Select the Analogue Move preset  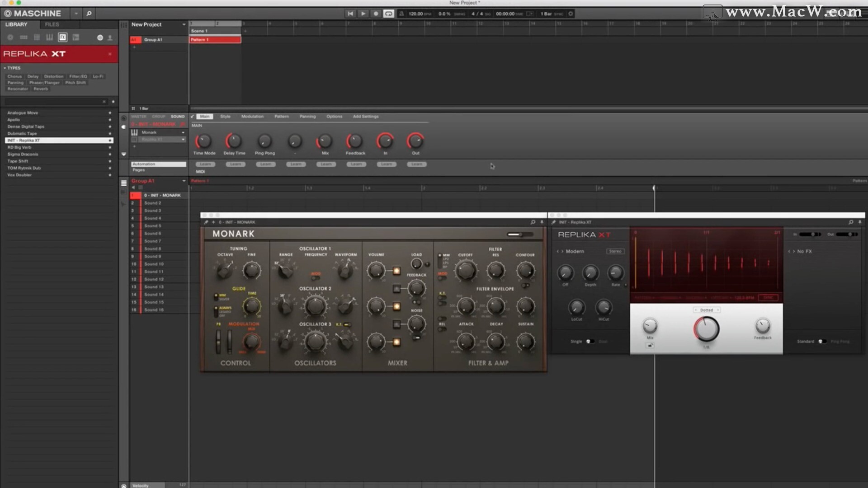coord(59,113)
